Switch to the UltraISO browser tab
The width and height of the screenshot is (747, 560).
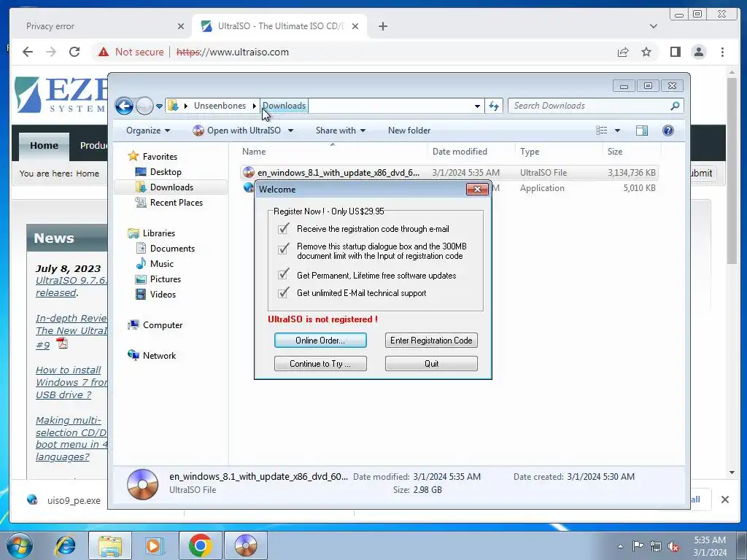click(279, 26)
